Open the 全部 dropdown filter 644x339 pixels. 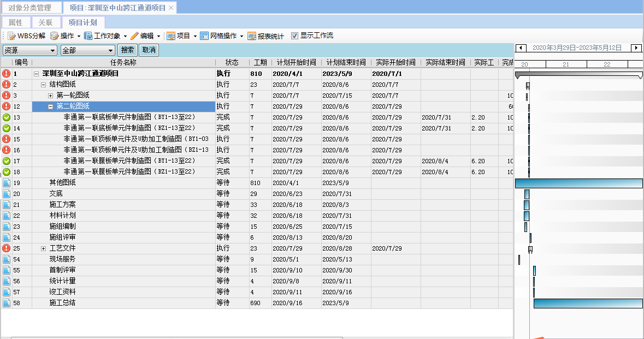(x=87, y=50)
